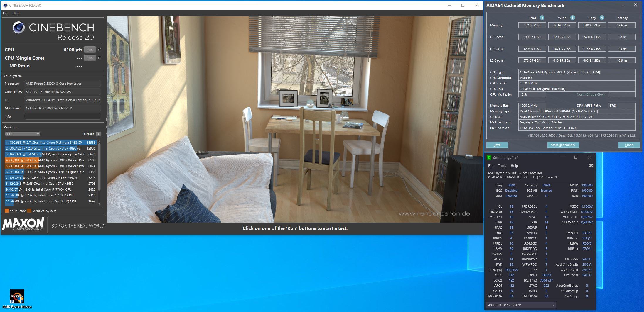Image resolution: width=644 pixels, height=312 pixels.
Task: Open the ZenTimings File menu
Action: click(491, 166)
